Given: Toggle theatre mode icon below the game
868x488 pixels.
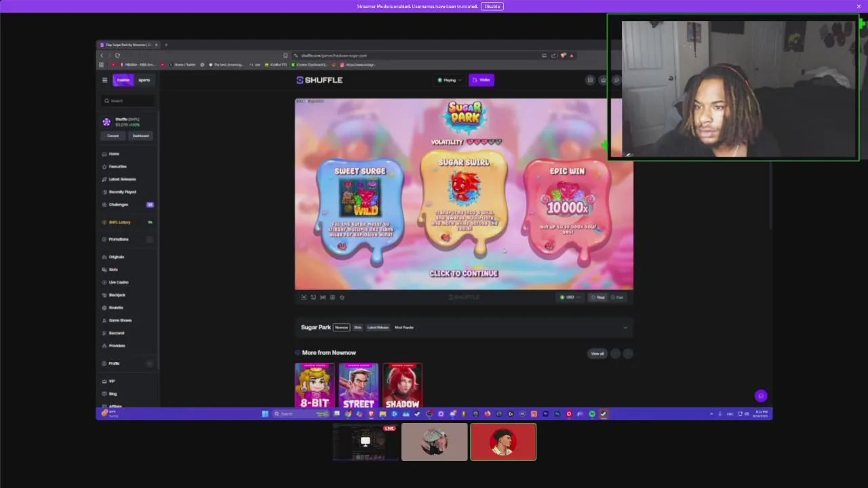Looking at the screenshot, I should pos(332,297).
